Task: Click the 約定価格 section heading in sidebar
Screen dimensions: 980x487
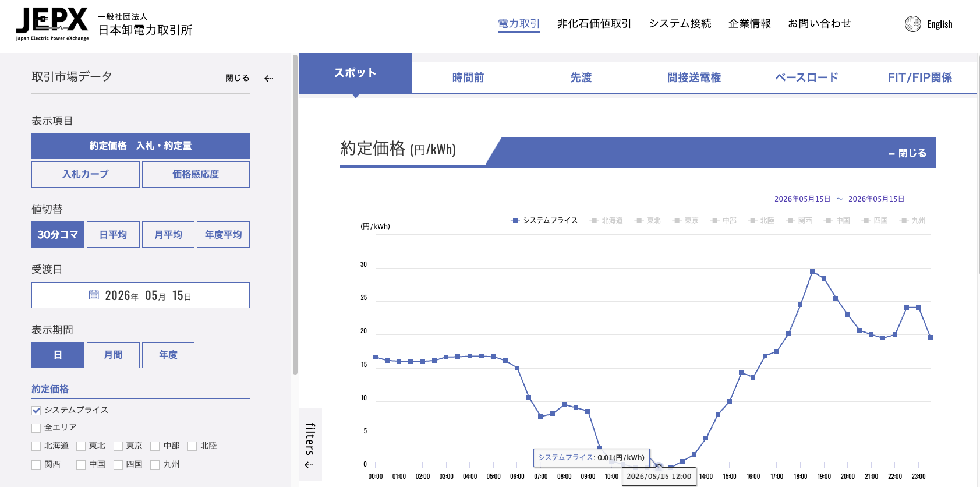Action: point(50,389)
